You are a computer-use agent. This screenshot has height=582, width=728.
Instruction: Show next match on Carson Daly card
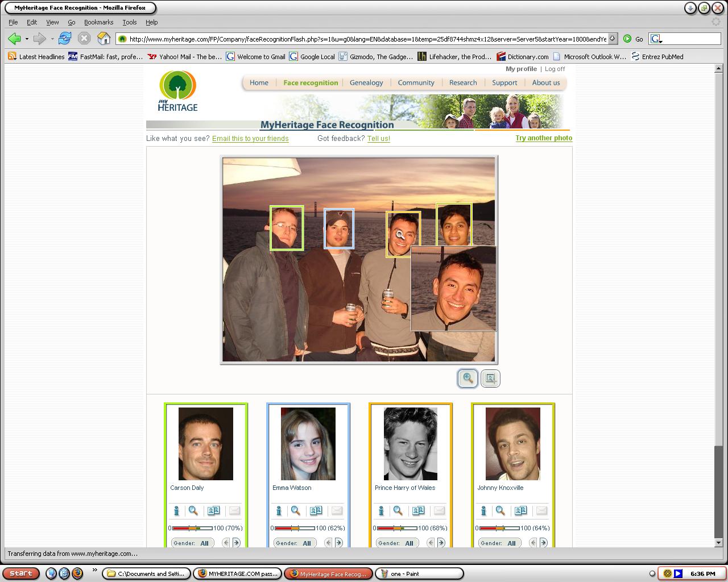(236, 543)
